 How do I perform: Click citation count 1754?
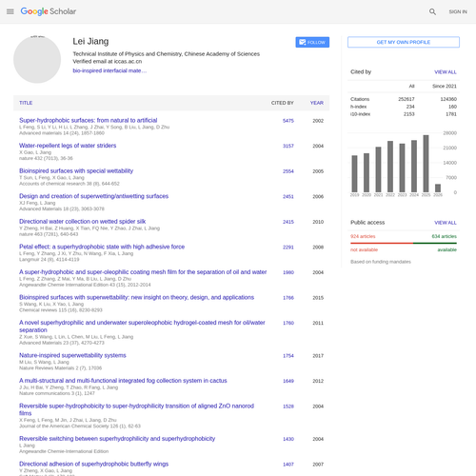click(288, 356)
